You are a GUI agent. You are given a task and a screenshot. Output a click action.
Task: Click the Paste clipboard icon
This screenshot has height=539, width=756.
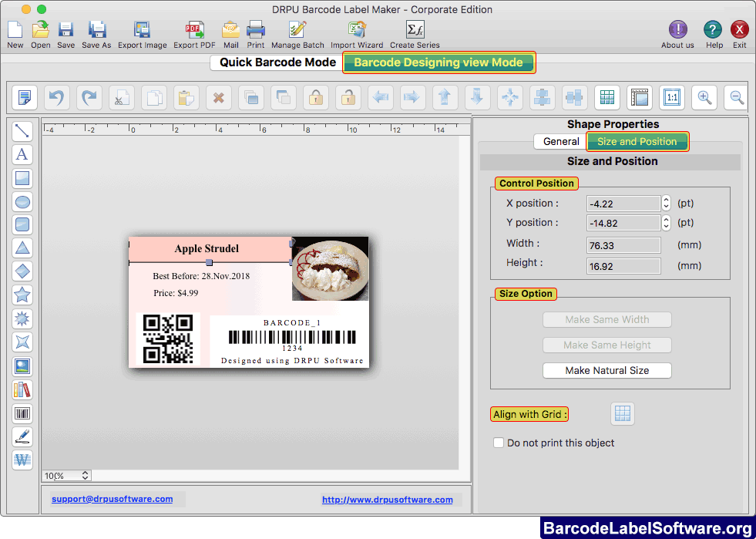[186, 98]
